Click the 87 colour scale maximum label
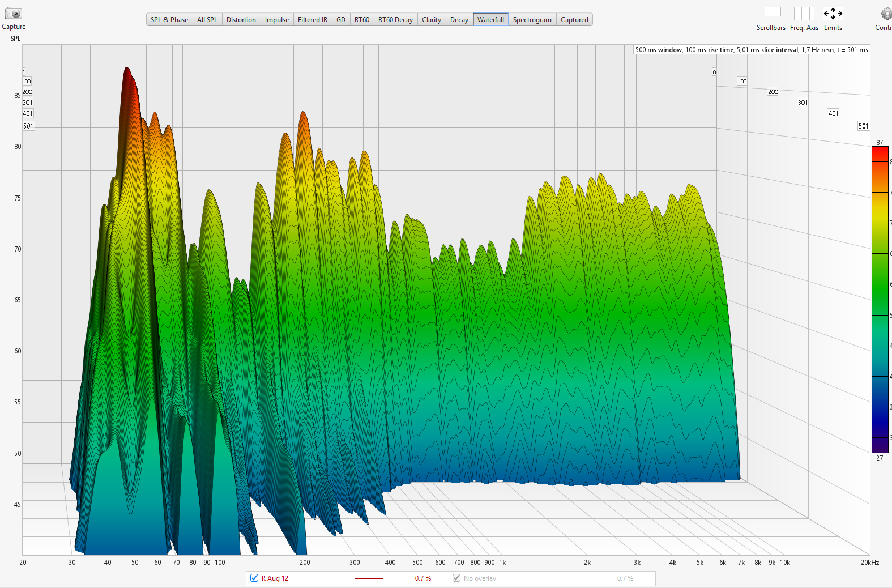 pos(880,142)
